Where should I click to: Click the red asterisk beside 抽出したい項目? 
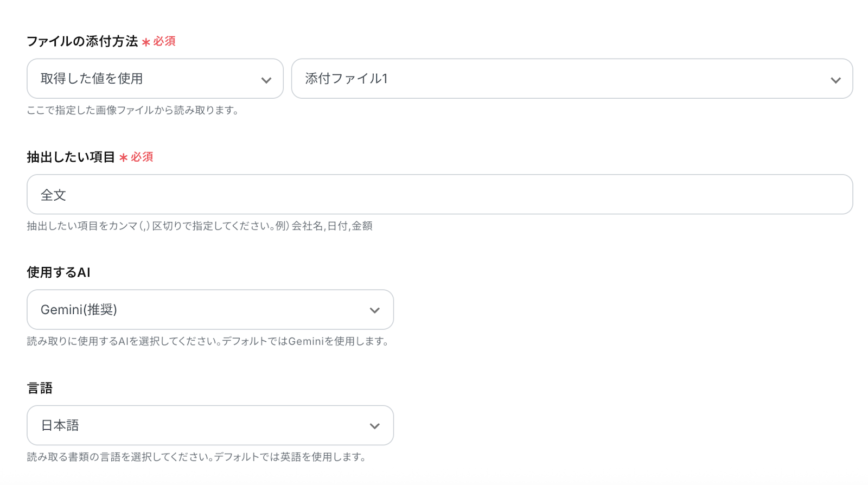coord(123,157)
